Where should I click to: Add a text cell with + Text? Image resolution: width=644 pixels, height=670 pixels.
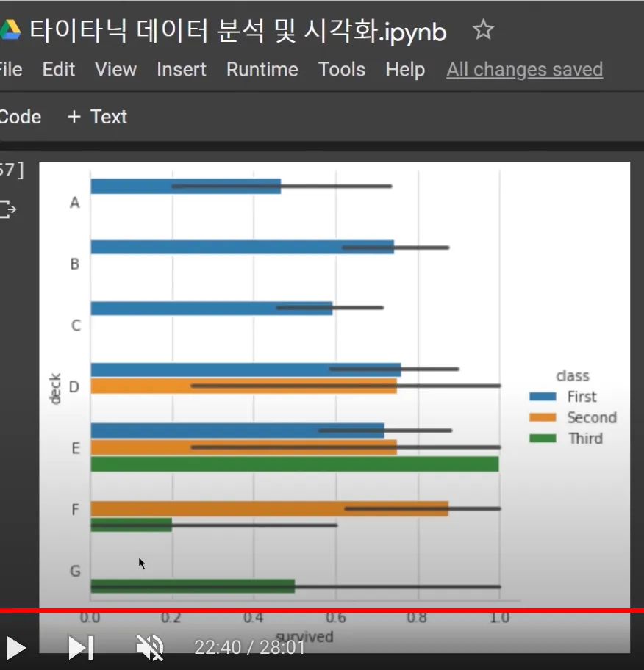click(x=97, y=117)
